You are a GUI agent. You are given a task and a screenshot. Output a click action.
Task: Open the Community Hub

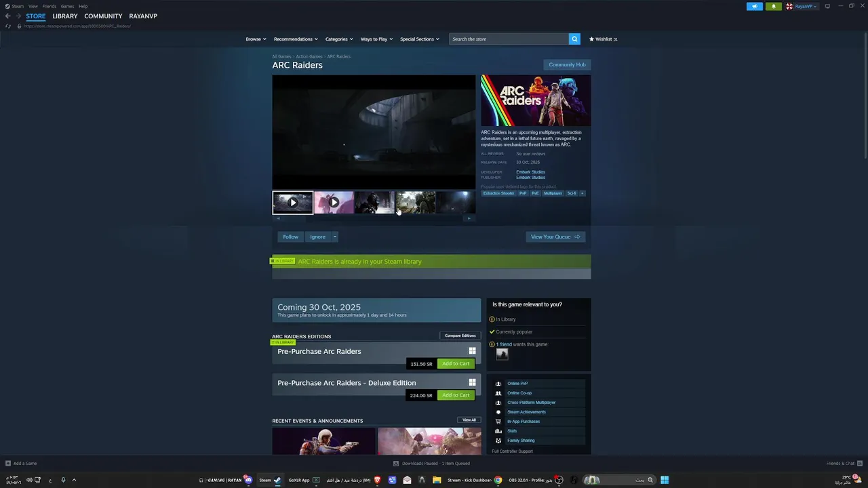(x=567, y=64)
